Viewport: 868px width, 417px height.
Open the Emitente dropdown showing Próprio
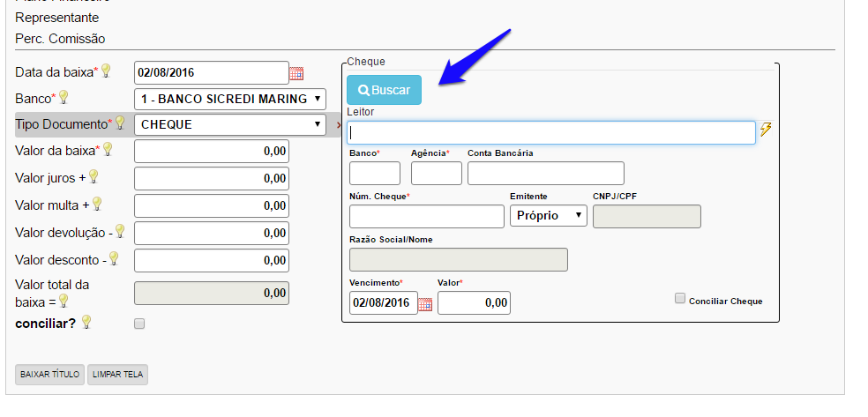(548, 215)
